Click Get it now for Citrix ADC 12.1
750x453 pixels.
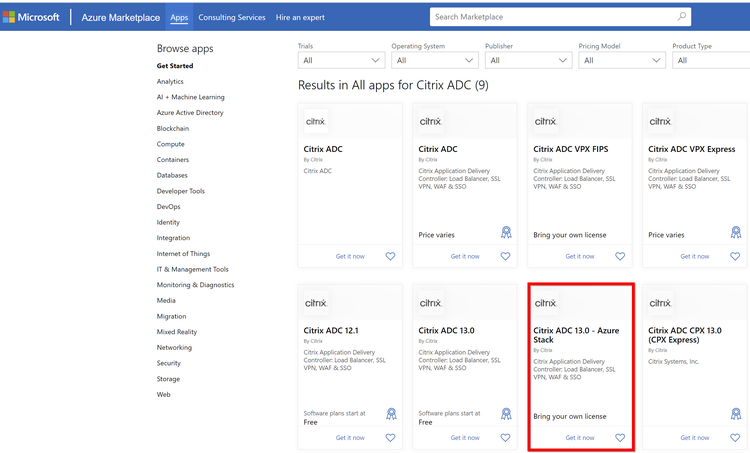pyautogui.click(x=350, y=438)
